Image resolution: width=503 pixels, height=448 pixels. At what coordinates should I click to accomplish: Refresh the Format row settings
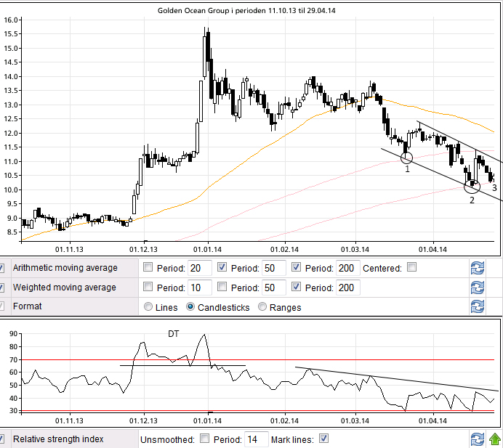477,306
